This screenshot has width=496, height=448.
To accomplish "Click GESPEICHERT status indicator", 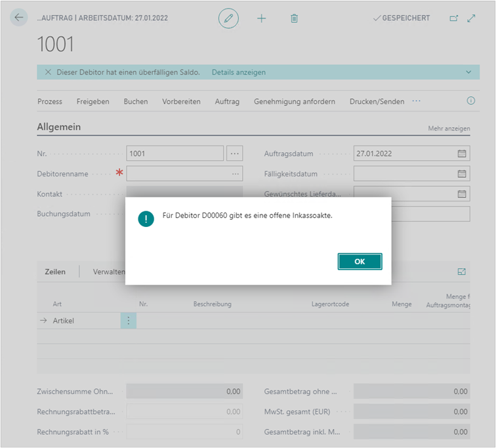I will [402, 18].
